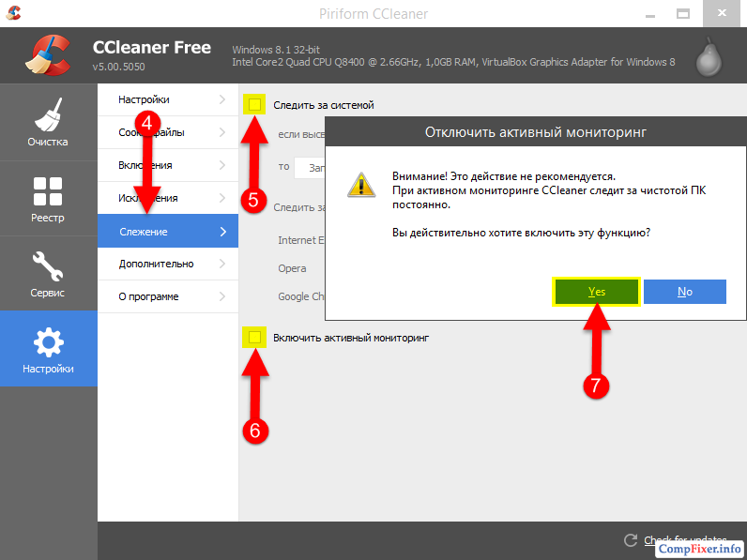Click the refresh icon beside Check for updates

tap(631, 540)
